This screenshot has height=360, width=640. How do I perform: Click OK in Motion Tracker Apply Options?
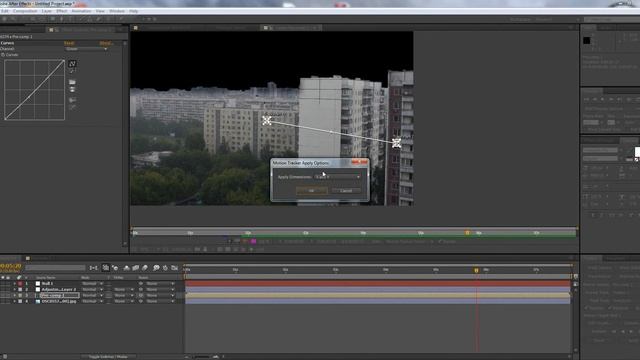[x=311, y=191]
